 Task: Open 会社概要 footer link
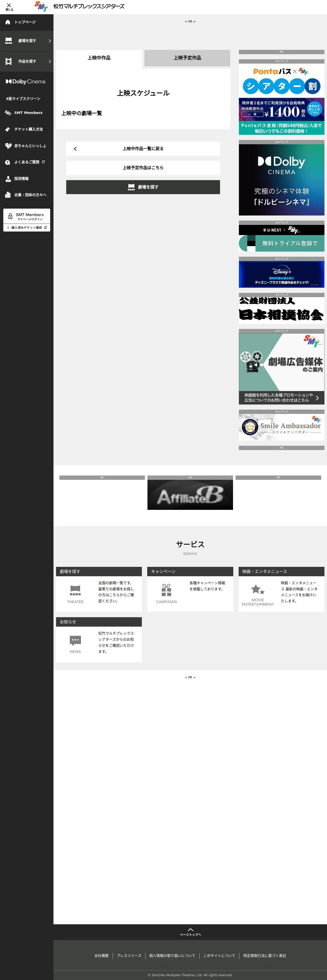point(102,956)
